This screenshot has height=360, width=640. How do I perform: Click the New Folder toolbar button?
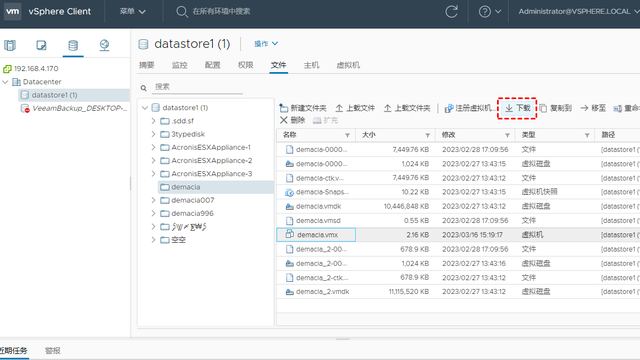(x=303, y=108)
